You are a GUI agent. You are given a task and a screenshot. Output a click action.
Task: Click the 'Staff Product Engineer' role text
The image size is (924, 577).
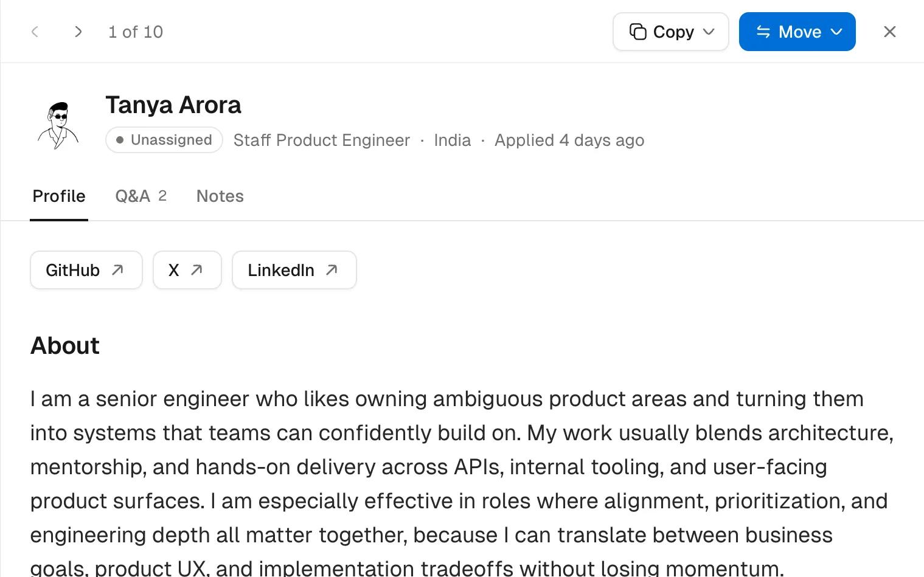322,140
